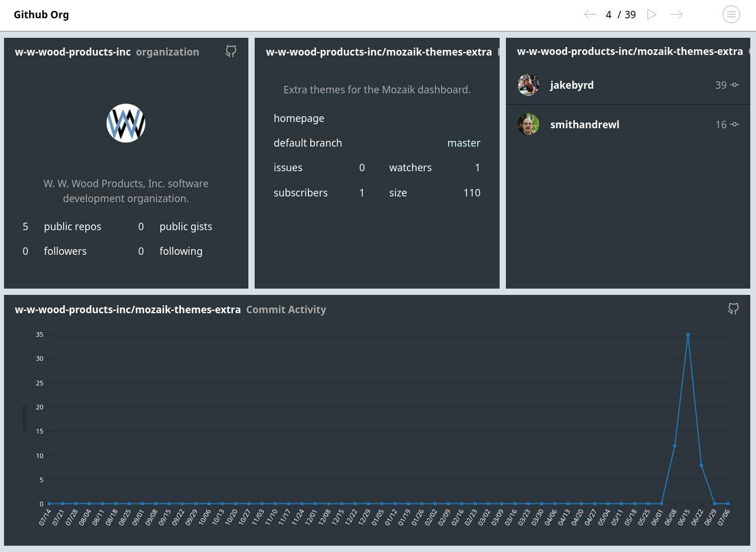Click the mozaik-themes-extra contributors widget title

[x=630, y=52]
